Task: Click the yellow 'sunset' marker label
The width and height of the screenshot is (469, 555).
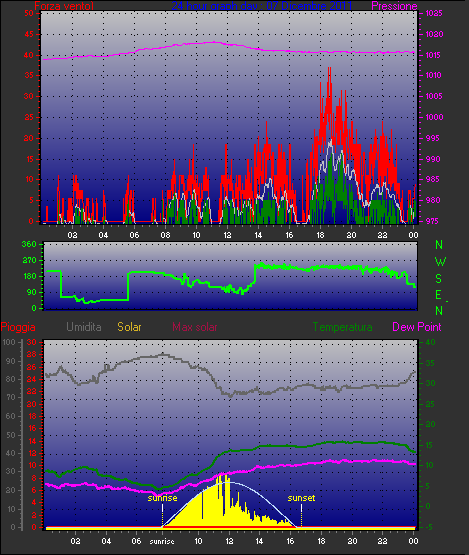Action: pyautogui.click(x=301, y=498)
